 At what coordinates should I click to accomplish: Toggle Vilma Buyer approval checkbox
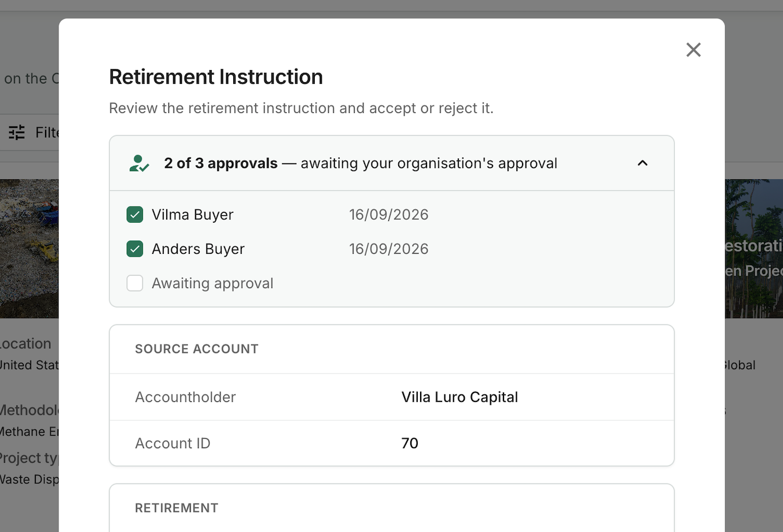(135, 215)
